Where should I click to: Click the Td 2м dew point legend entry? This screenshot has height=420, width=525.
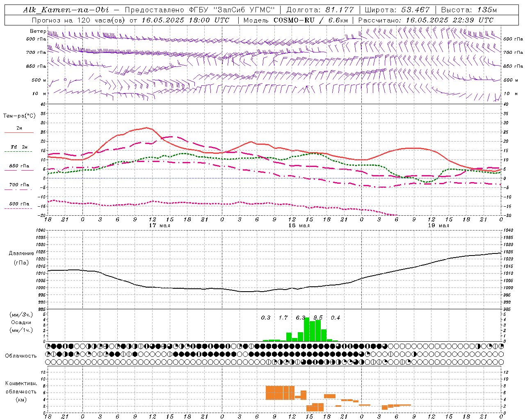pyautogui.click(x=19, y=147)
